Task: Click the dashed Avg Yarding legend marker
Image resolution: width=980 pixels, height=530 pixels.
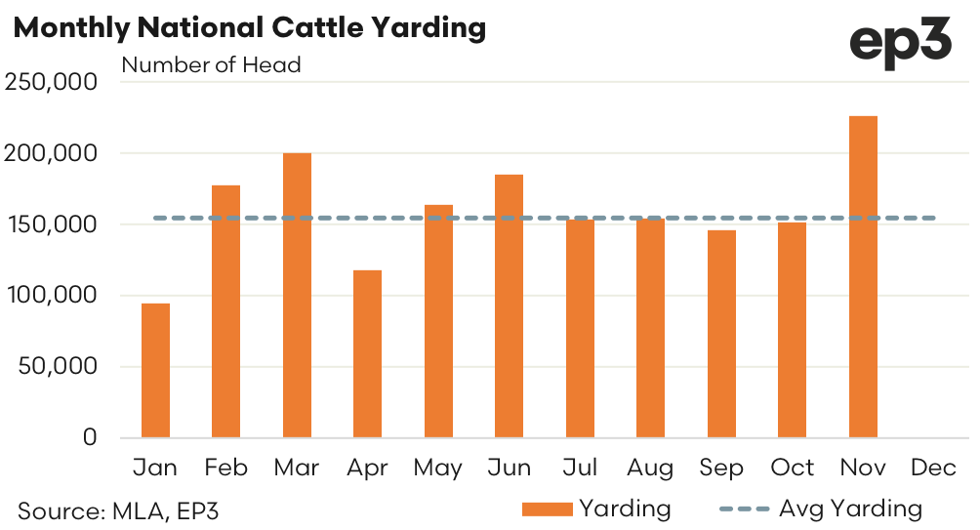Action: pyautogui.click(x=745, y=509)
